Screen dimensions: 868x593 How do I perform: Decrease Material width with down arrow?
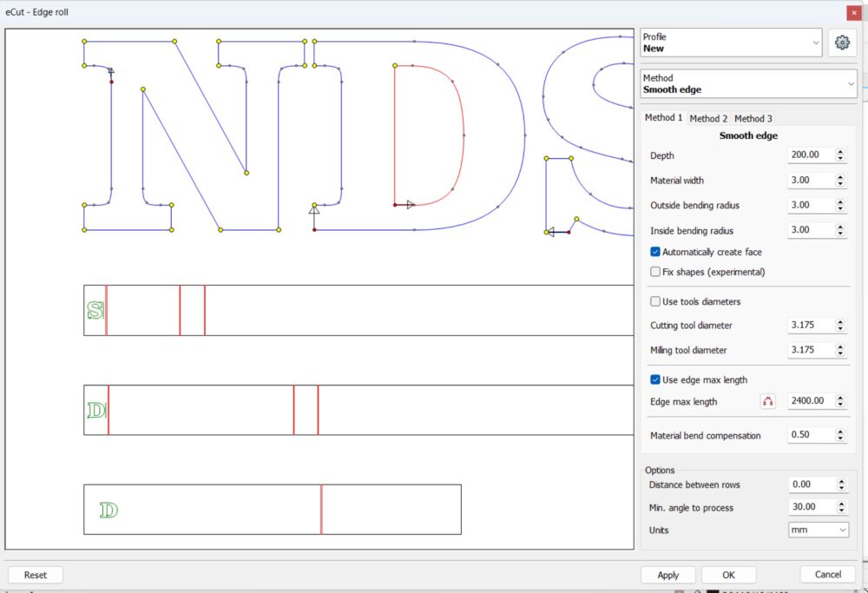pos(840,184)
